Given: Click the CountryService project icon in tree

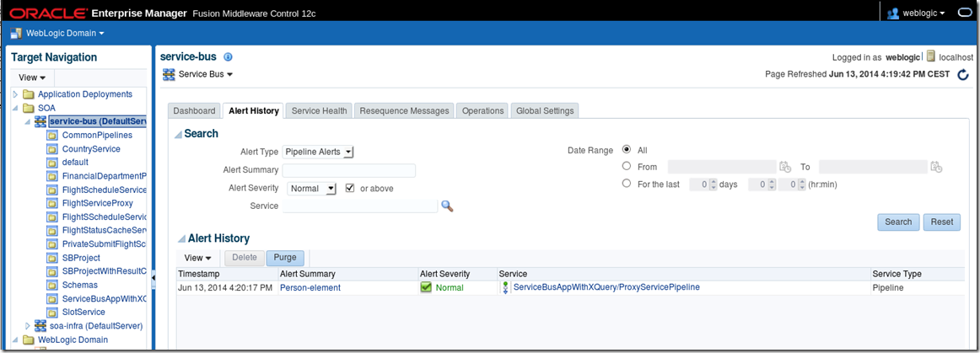Looking at the screenshot, I should coord(53,149).
